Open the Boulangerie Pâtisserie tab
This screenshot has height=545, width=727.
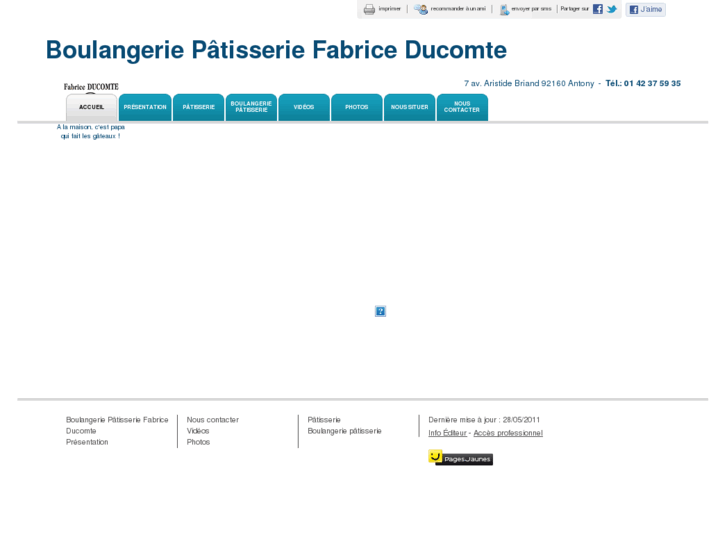pos(251,107)
